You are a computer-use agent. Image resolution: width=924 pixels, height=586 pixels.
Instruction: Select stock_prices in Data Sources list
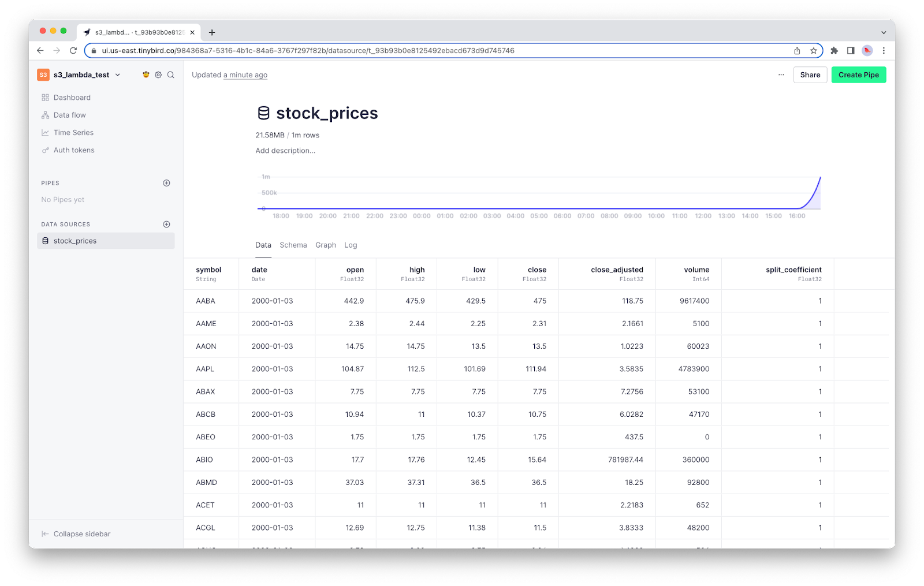[x=75, y=241]
